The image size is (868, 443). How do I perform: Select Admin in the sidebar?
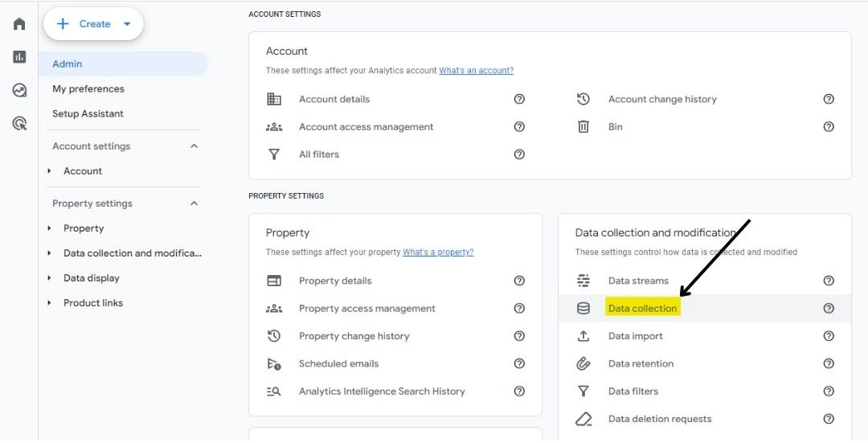[124, 64]
